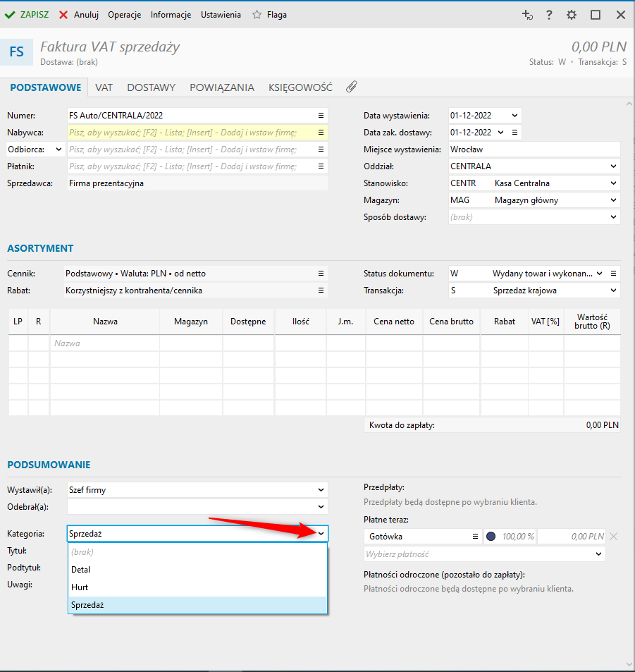This screenshot has width=635, height=672.
Task: Open attachments via the paperclip icon
Action: [352, 87]
